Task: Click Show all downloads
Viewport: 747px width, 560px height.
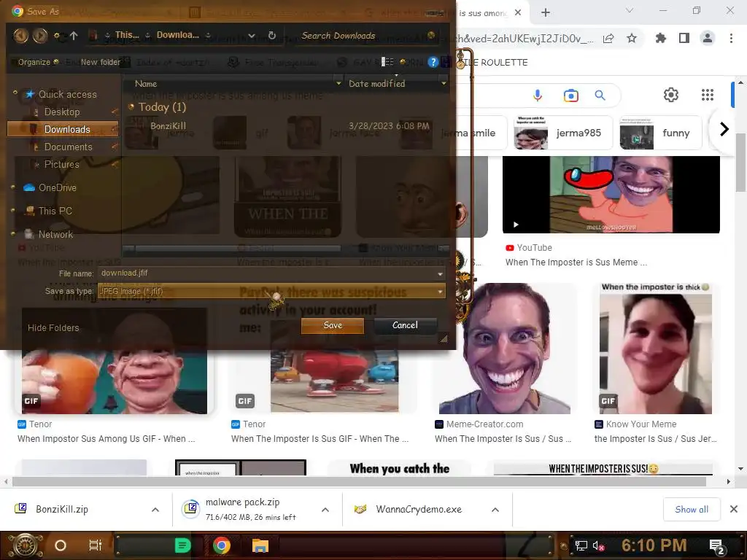Action: [x=692, y=510]
